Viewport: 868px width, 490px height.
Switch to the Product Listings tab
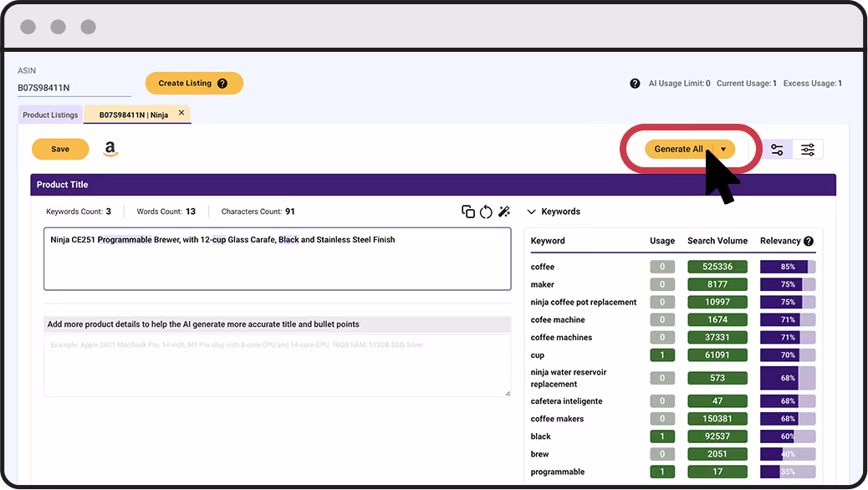coord(50,115)
